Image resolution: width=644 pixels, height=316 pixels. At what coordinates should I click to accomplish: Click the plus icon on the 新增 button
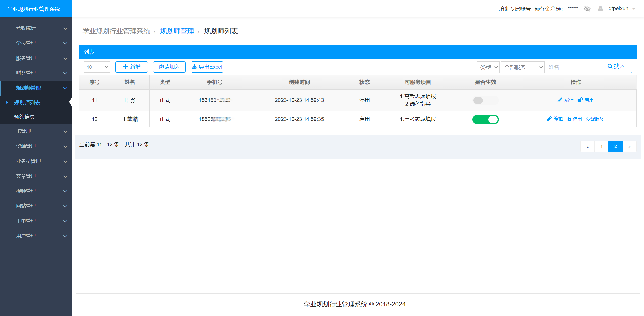pyautogui.click(x=126, y=67)
